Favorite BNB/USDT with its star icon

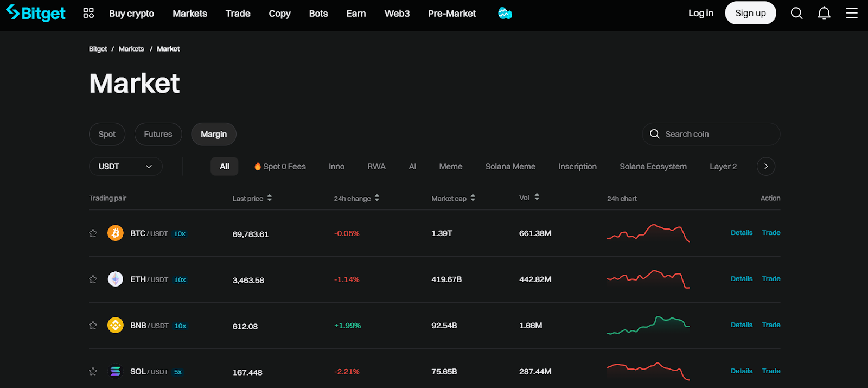(93, 326)
